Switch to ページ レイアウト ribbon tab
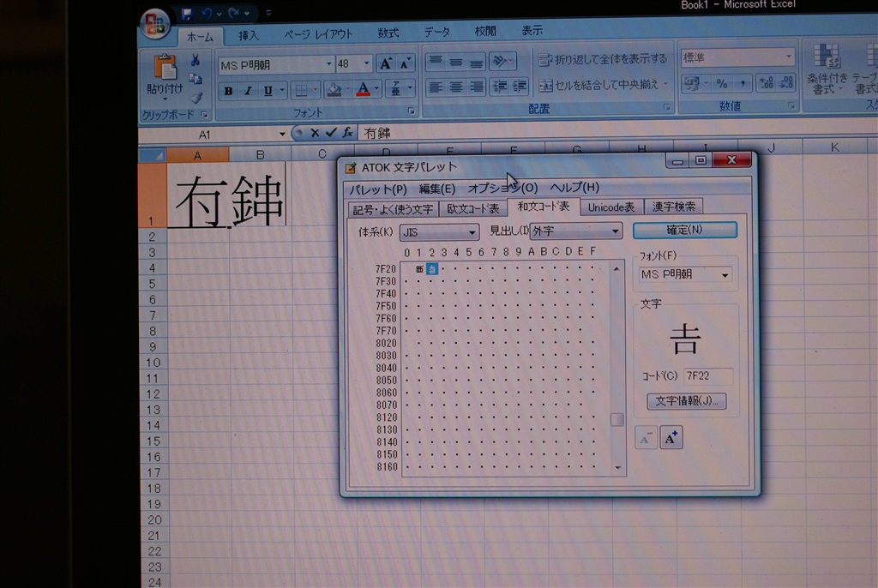 click(318, 34)
